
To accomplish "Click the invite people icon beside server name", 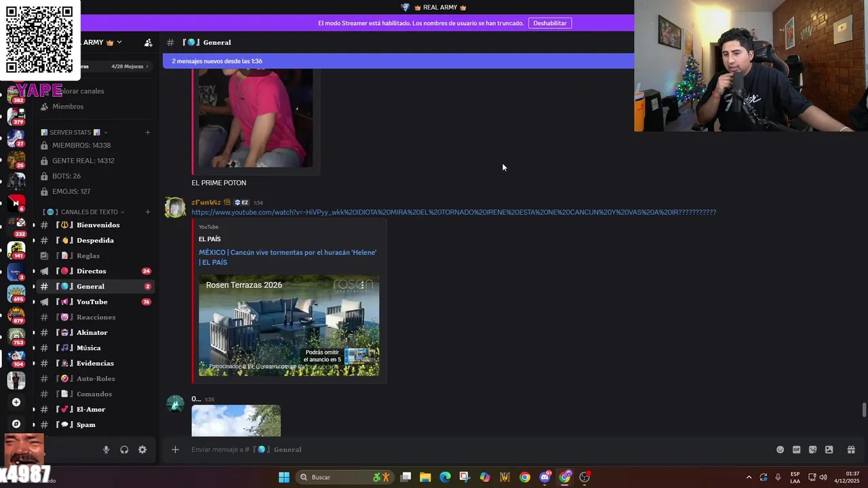I will tap(149, 43).
